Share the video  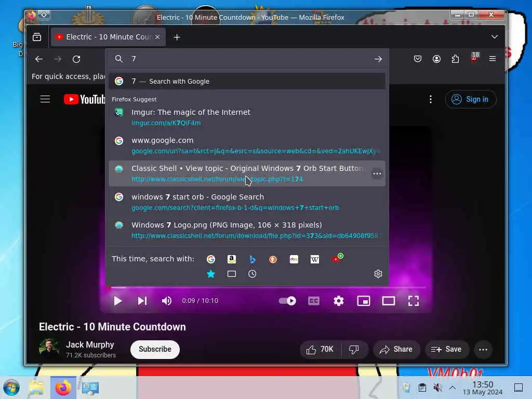pyautogui.click(x=396, y=350)
